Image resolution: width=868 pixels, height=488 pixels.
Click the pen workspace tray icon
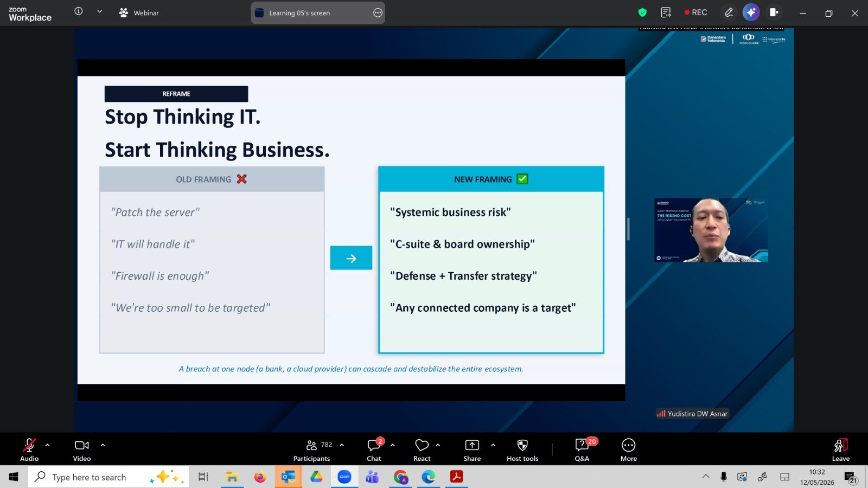point(763,477)
